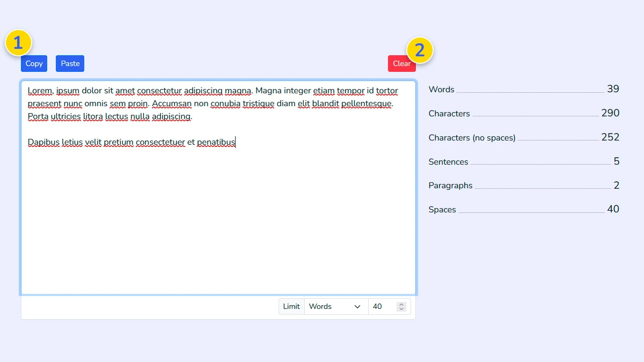Click the Sentences count showing 5
The height and width of the screenshot is (362, 644).
617,161
